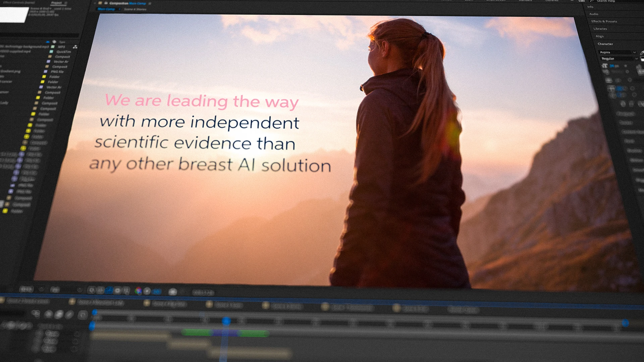Click the 'any other breast AI solution' text
The width and height of the screenshot is (644, 362).
[210, 165]
